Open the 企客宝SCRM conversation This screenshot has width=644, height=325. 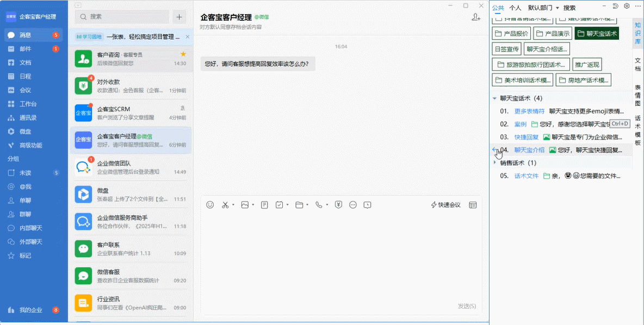pyautogui.click(x=131, y=113)
